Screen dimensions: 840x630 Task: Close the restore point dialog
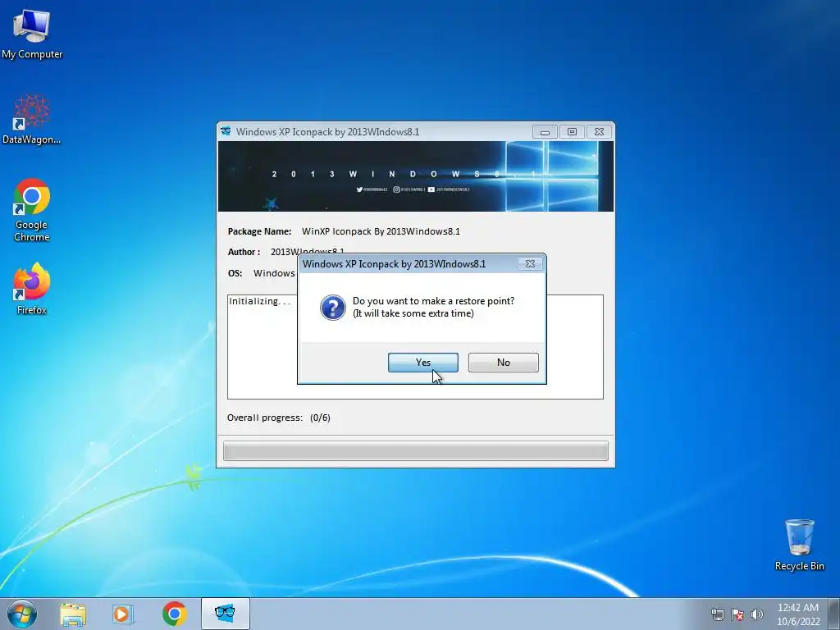click(x=530, y=263)
